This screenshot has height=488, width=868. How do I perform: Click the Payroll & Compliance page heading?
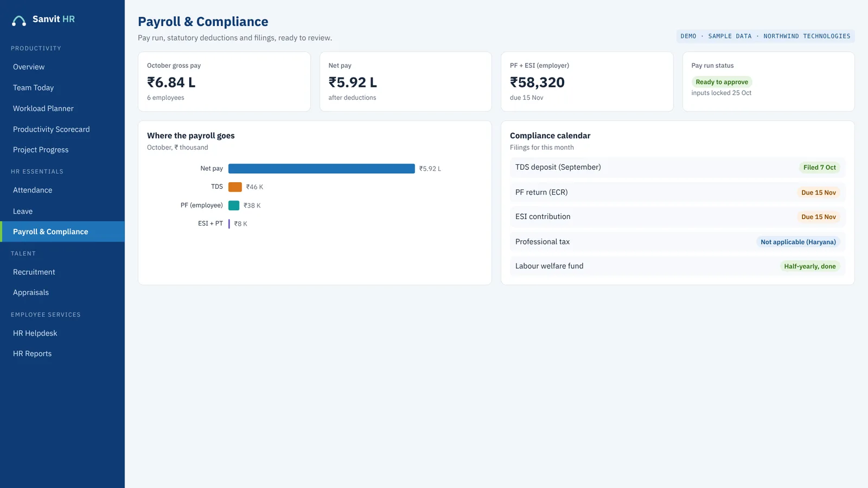(x=203, y=22)
